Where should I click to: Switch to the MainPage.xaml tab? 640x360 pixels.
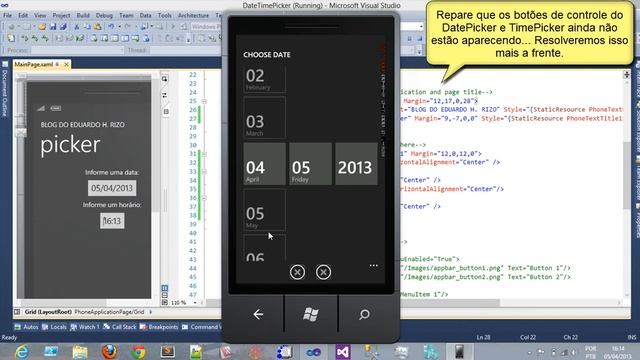34,64
